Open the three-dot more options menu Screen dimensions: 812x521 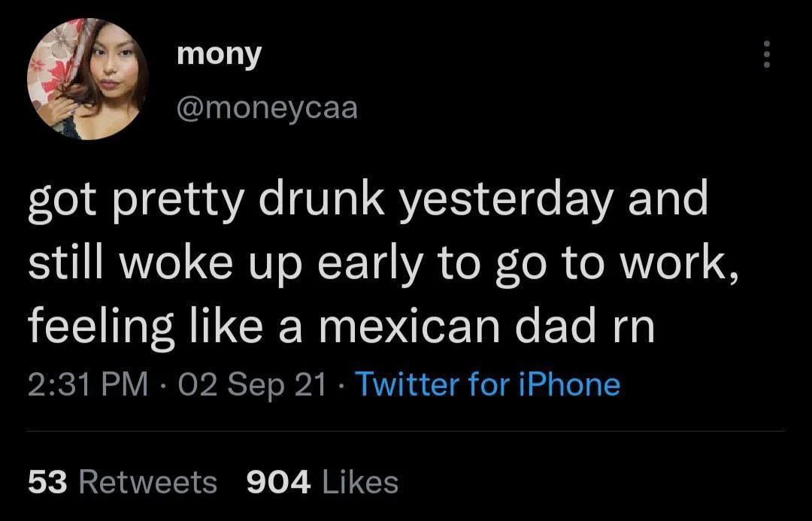766,54
